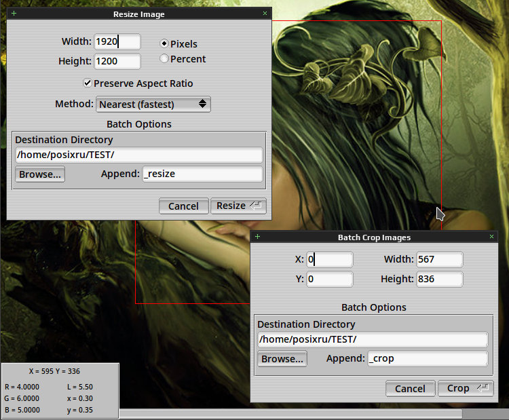
Task: Click the green plus icon in Batch Crop Images titlebar
Action: 257,237
